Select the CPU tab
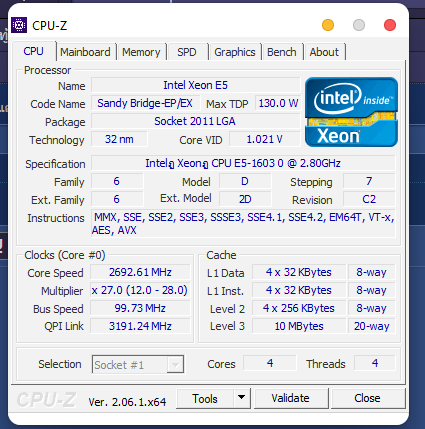Viewport: 425px width, 429px height. coord(34,51)
